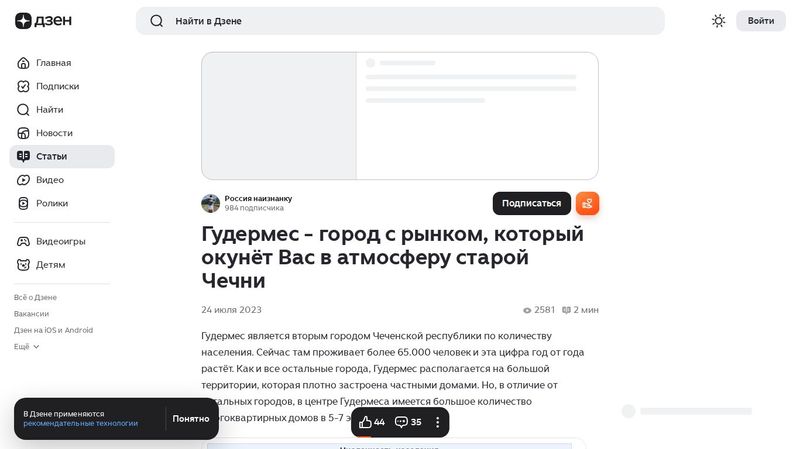
Task: Click the Вакансии footer link
Action: (31, 314)
